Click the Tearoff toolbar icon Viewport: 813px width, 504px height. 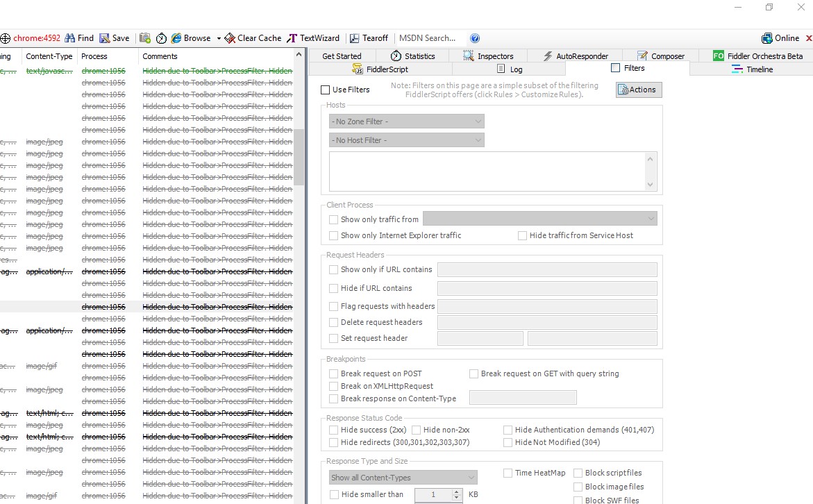click(x=355, y=38)
